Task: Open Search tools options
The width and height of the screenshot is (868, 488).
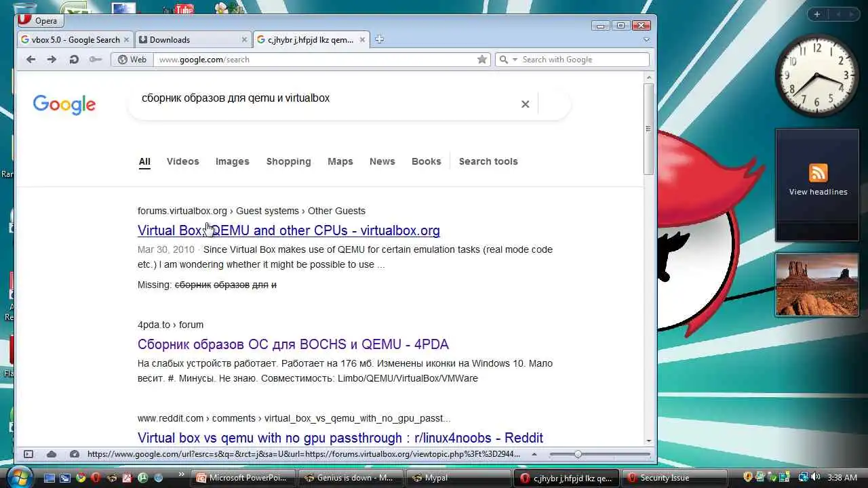Action: pyautogui.click(x=488, y=161)
